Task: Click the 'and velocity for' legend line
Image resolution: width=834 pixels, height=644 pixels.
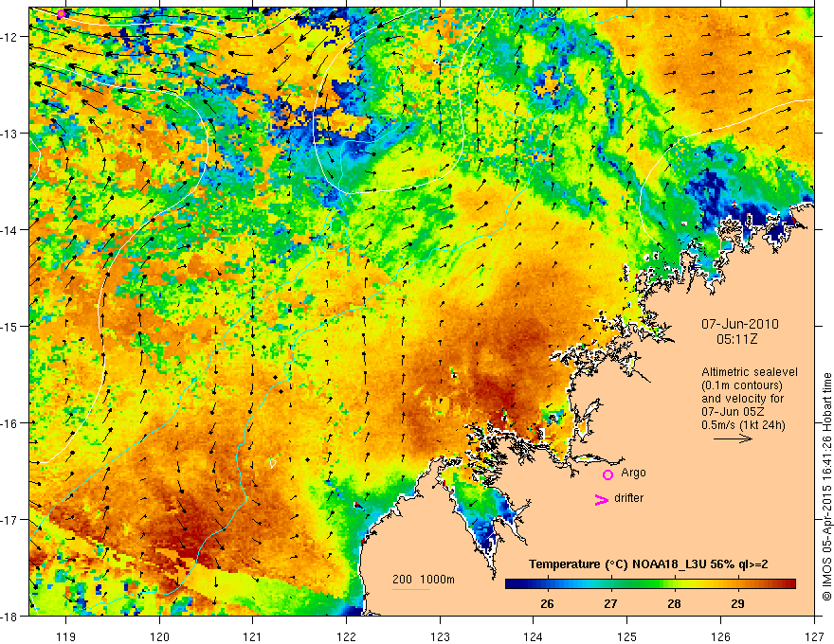Action: [742, 399]
